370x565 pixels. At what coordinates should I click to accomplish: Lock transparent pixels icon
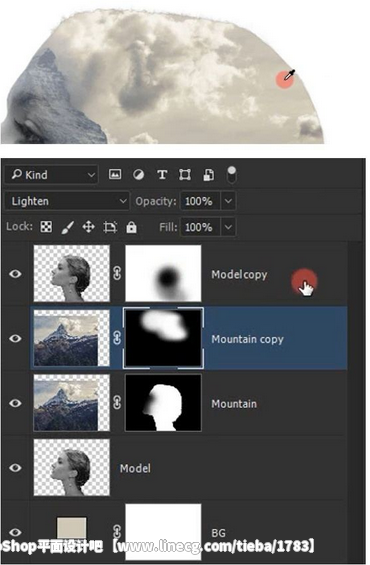(46, 227)
